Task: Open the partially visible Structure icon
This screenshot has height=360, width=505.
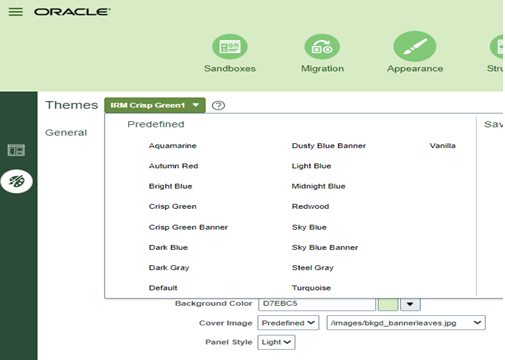Action: click(x=497, y=47)
